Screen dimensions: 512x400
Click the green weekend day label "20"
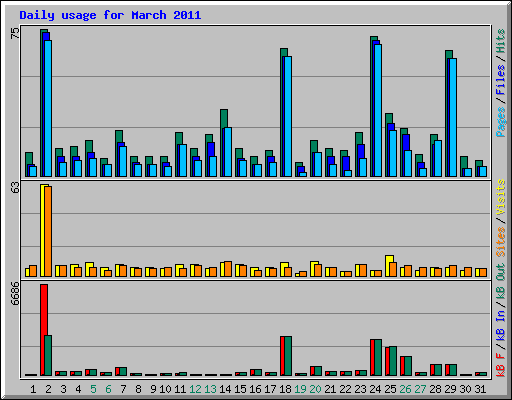pos(315,389)
